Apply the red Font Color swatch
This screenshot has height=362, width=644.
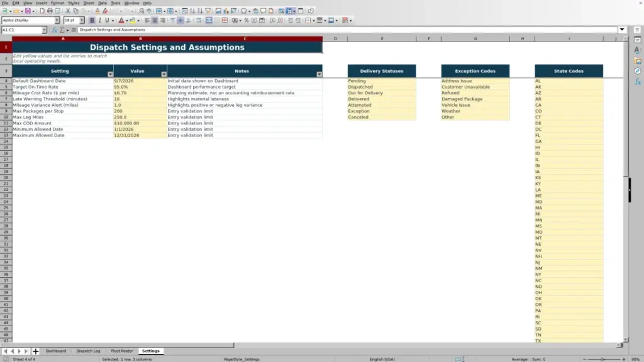tap(121, 20)
